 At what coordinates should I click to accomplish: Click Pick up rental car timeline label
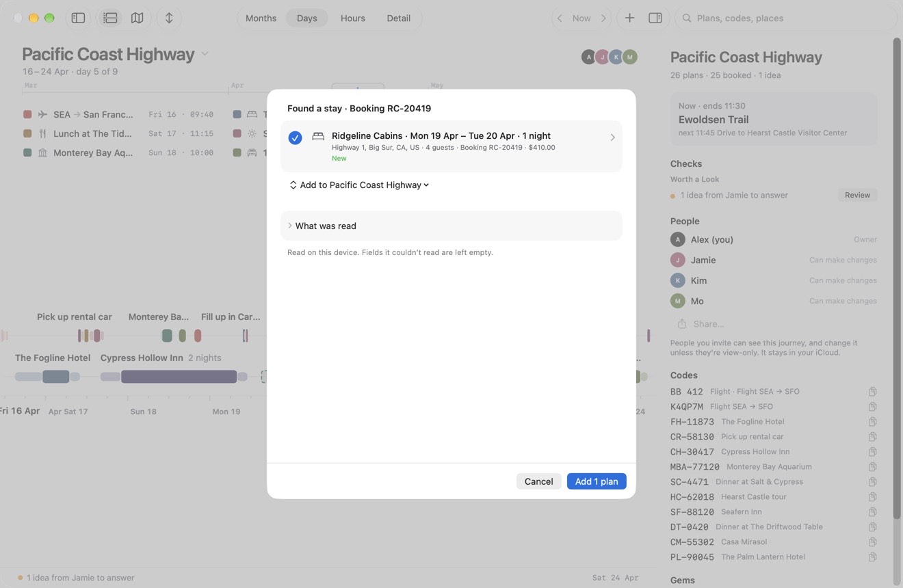pyautogui.click(x=75, y=317)
